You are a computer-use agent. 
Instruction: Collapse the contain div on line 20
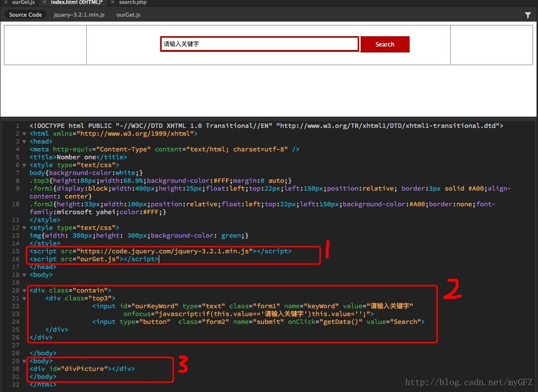(24, 291)
